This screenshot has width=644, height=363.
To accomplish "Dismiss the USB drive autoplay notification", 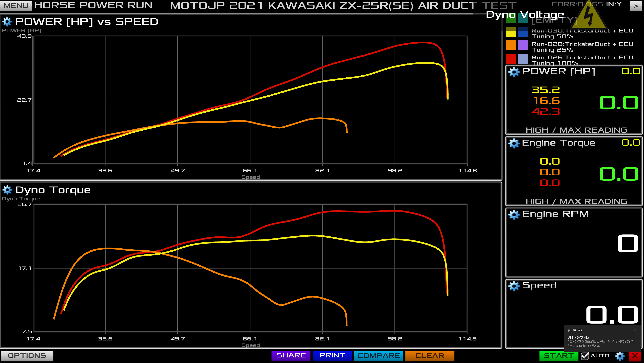I will click(634, 330).
